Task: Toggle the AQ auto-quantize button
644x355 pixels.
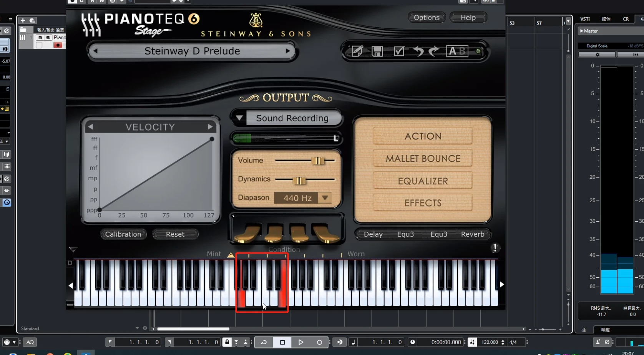Action: [30, 342]
